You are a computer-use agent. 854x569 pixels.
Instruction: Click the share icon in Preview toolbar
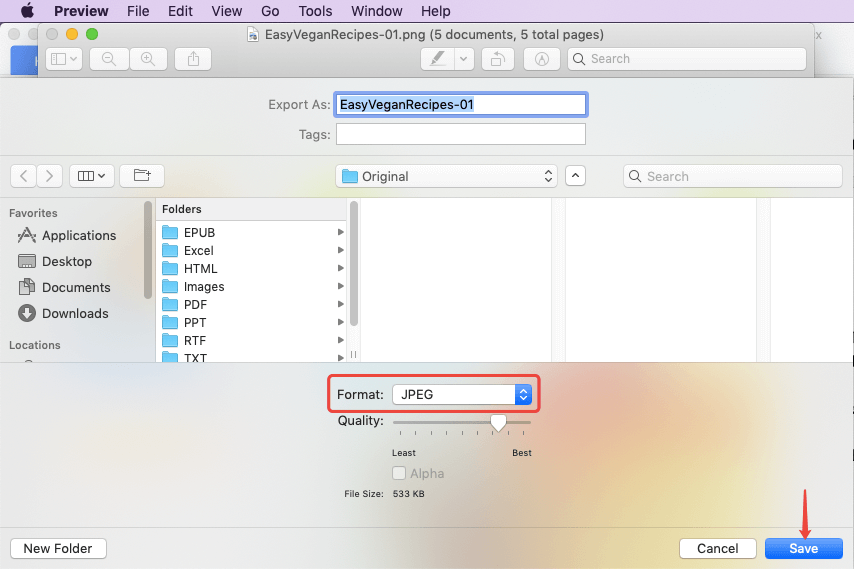click(193, 59)
